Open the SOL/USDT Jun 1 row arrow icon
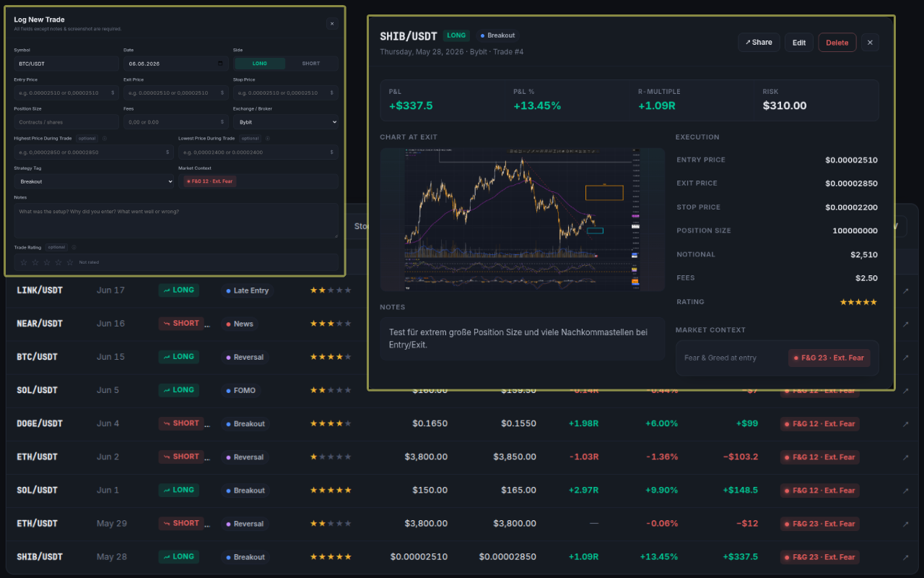 click(x=905, y=491)
